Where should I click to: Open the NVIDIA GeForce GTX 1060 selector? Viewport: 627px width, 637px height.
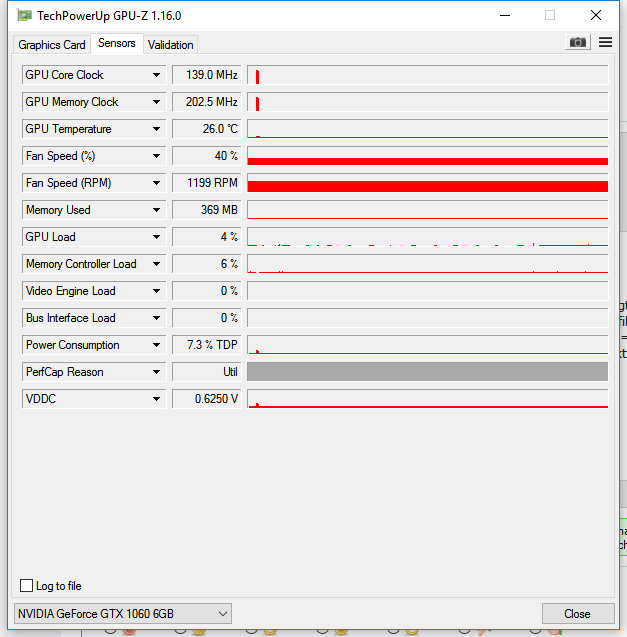123,613
